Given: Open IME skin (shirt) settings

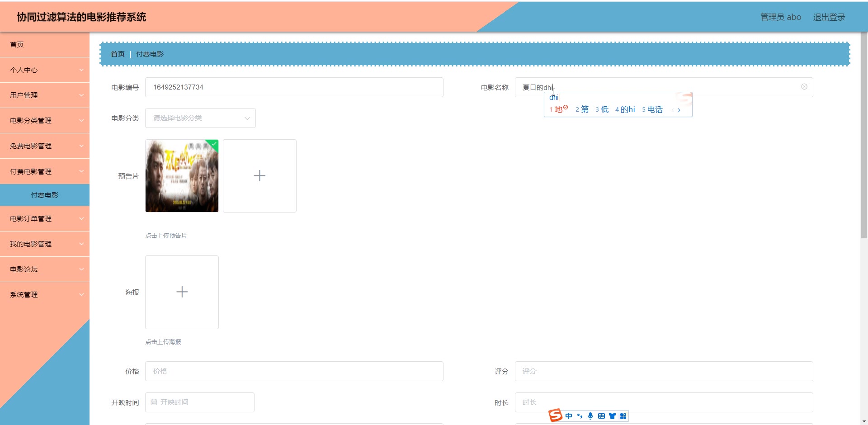Looking at the screenshot, I should coord(612,416).
